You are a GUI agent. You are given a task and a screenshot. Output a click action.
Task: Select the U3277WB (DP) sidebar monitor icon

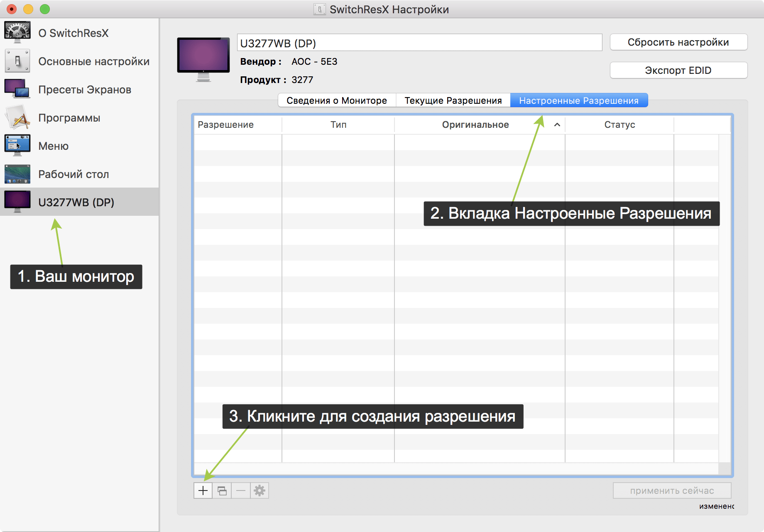coord(17,202)
